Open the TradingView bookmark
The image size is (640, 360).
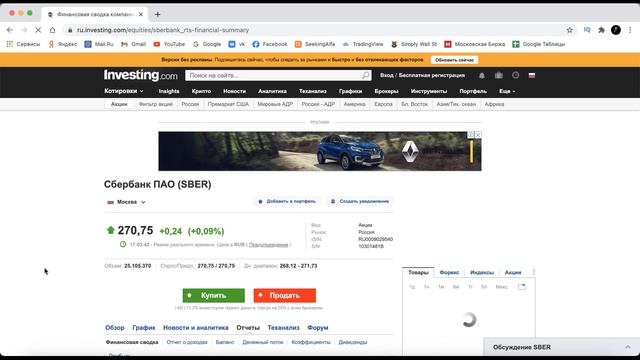[363, 44]
